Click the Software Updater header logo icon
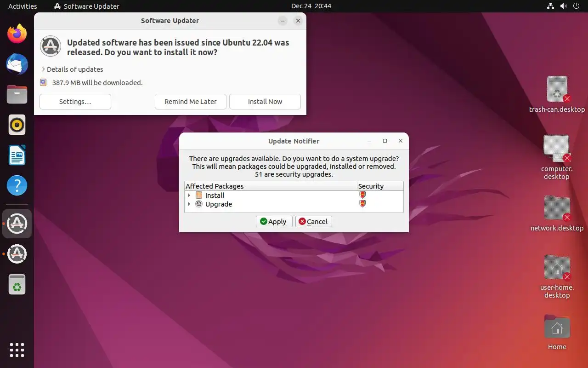588x368 pixels. (51, 46)
